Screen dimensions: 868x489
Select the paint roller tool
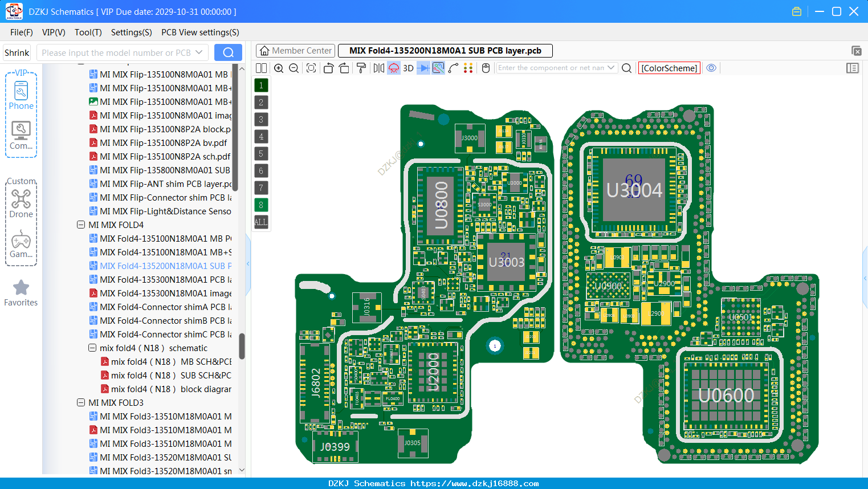point(361,68)
